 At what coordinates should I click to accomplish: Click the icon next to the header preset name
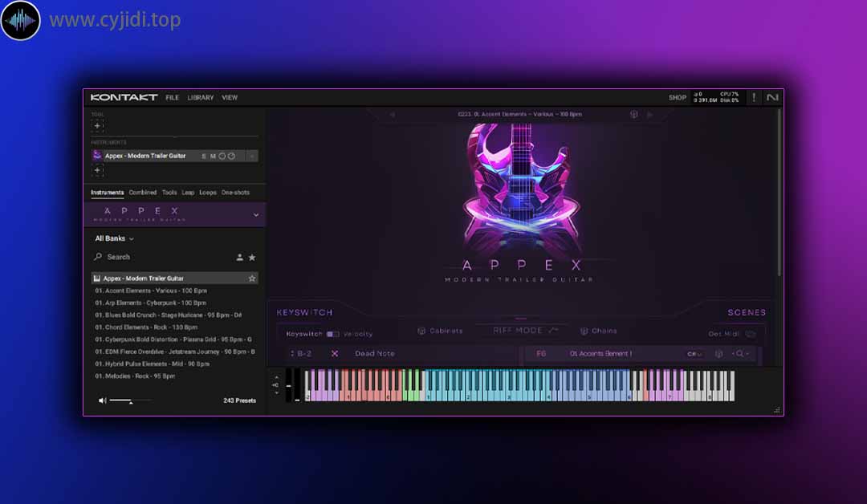click(634, 115)
